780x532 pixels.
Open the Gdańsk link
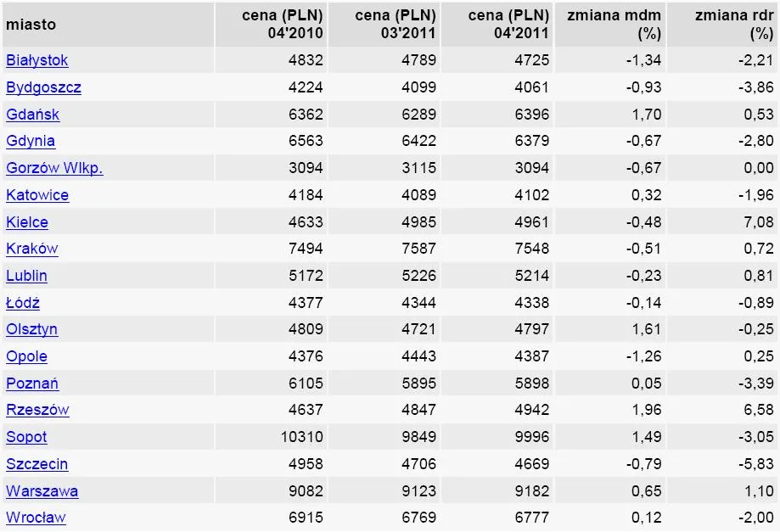coord(32,115)
